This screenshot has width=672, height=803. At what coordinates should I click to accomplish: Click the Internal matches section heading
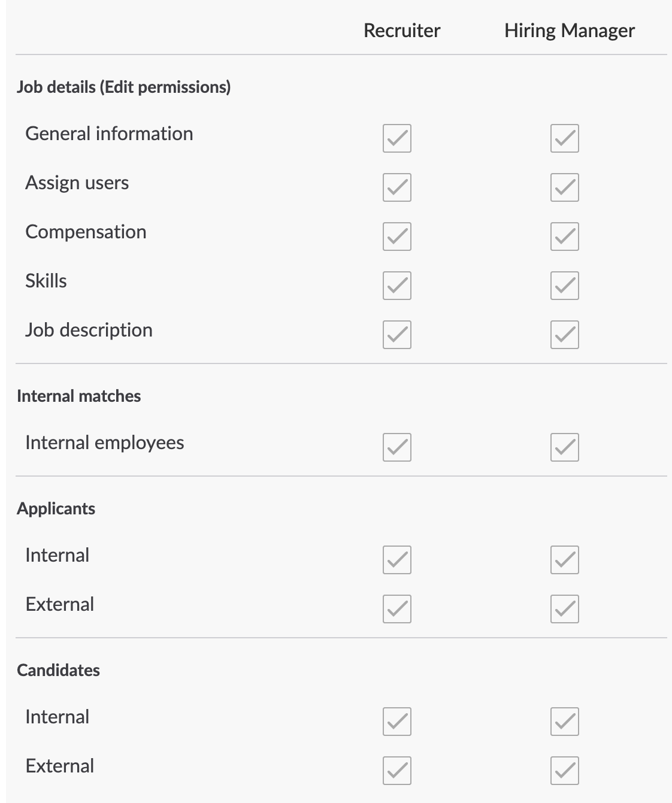78,396
